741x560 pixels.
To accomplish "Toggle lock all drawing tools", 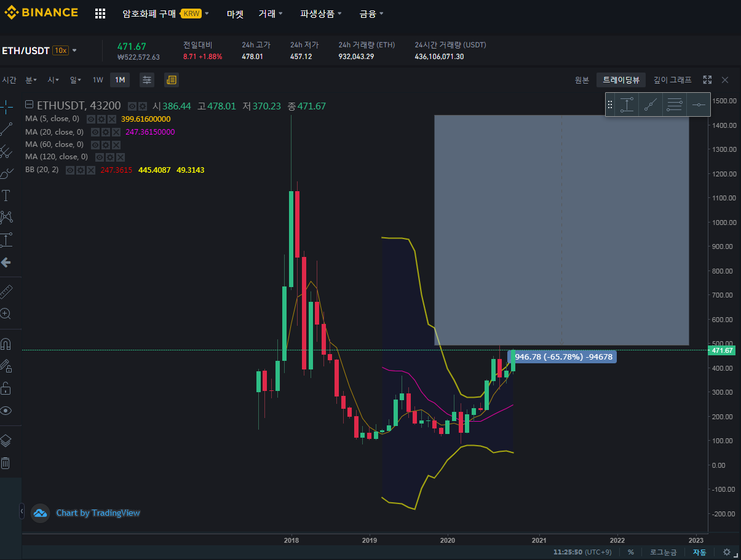I will (x=6, y=388).
